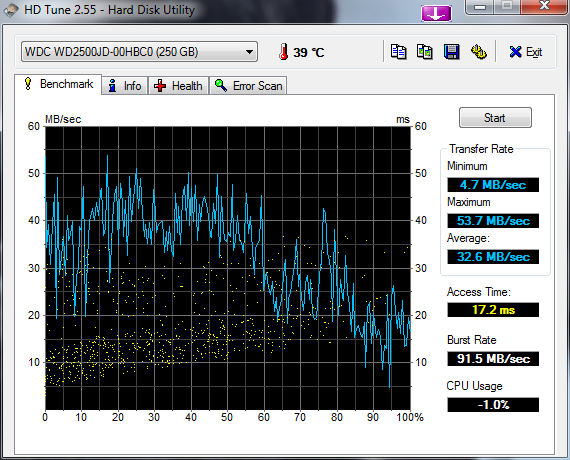Expand the drive selection dropdown arrow

click(x=249, y=52)
